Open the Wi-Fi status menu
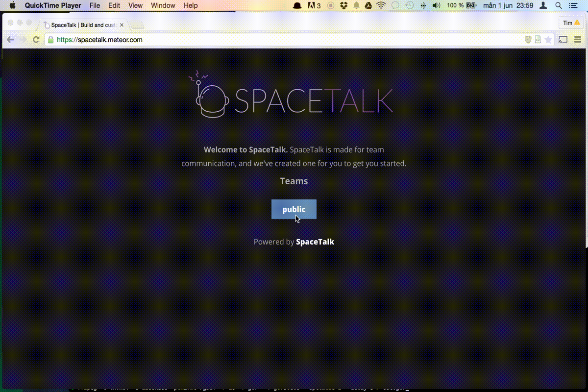Viewport: 588px width, 392px height. click(381, 5)
